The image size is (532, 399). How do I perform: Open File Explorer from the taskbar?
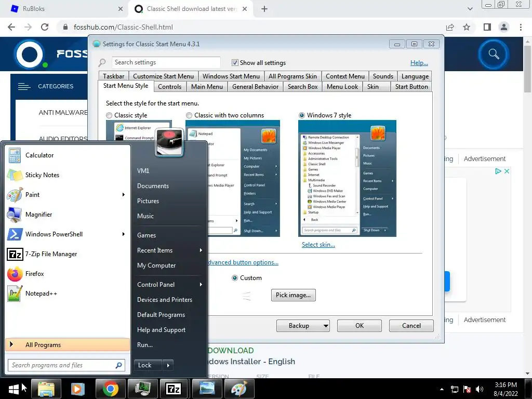tap(46, 389)
